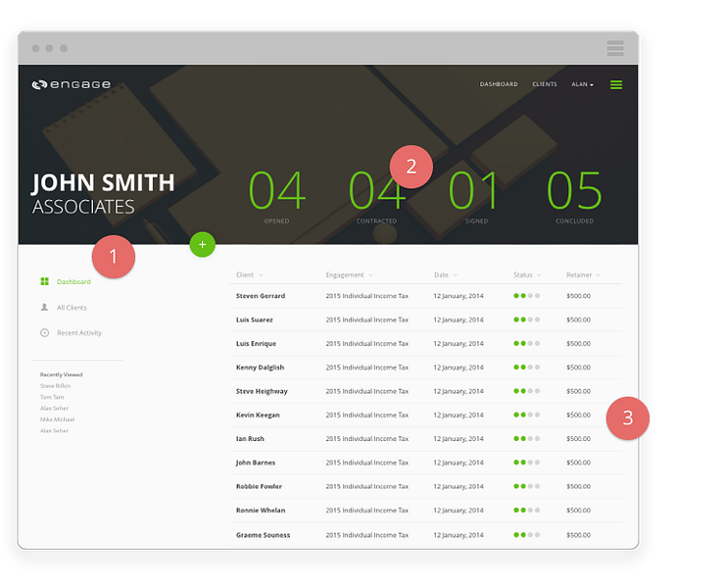The height and width of the screenshot is (588, 726).
Task: Open client Luis Suarez
Action: [254, 319]
